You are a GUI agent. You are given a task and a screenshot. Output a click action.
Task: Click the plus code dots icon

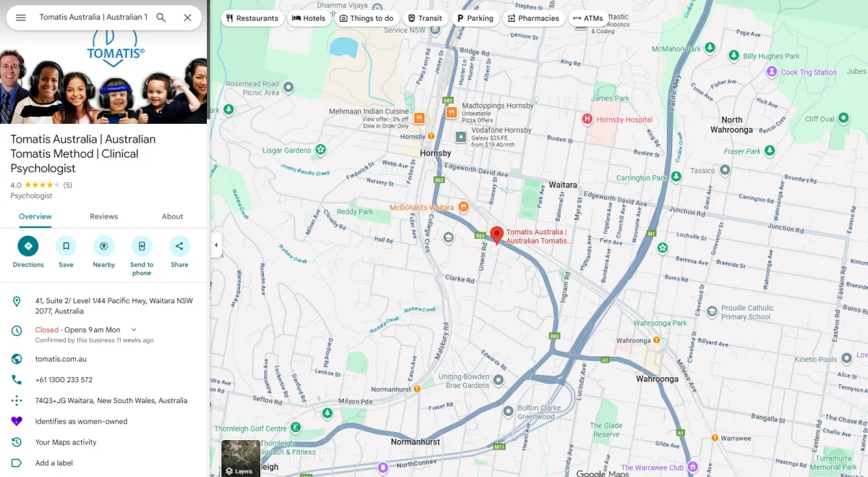17,400
